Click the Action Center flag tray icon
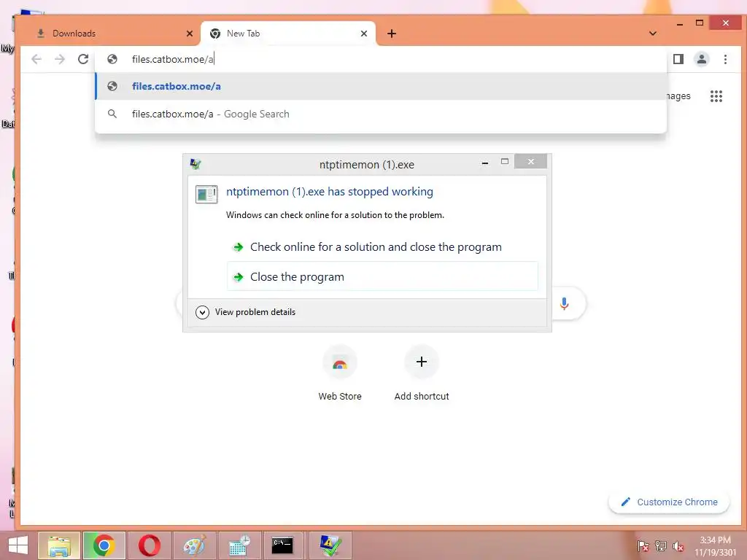 [643, 545]
